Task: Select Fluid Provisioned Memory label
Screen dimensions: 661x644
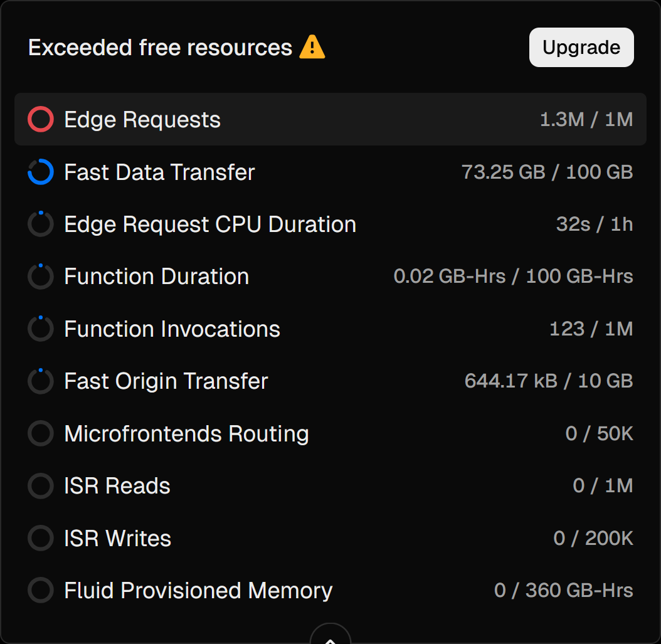Action: [x=198, y=591]
